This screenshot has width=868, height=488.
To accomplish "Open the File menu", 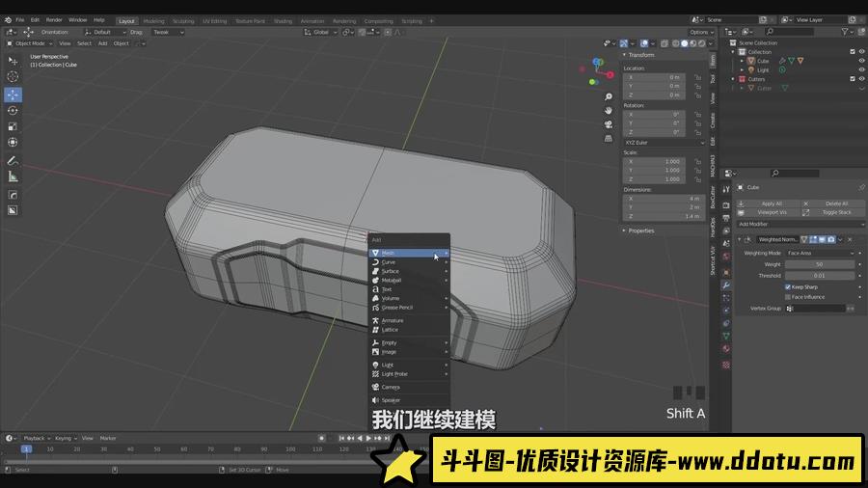I will coord(20,20).
